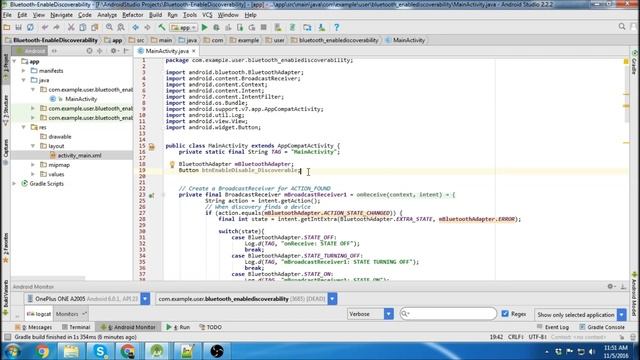Open the Analyze menu
The height and width of the screenshot is (360, 640).
coord(107,15)
